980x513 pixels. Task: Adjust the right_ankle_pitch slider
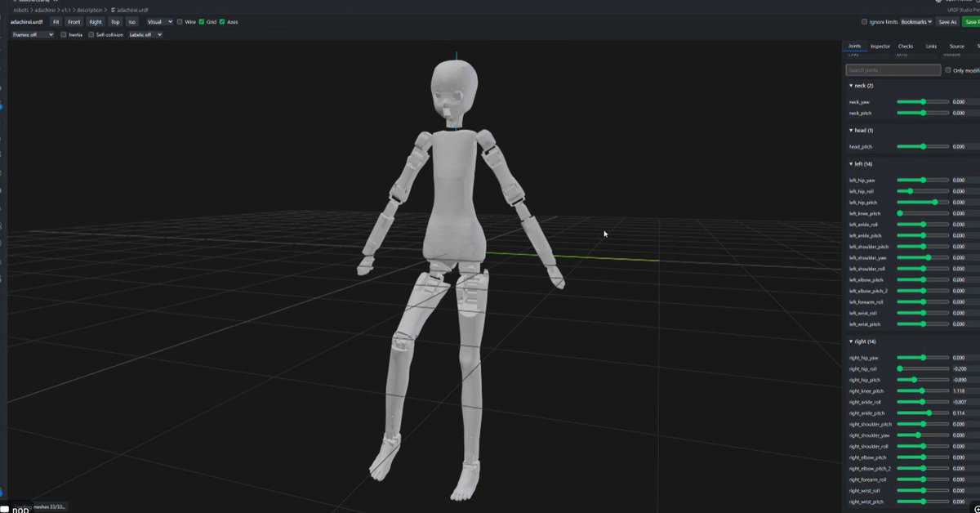coord(923,413)
